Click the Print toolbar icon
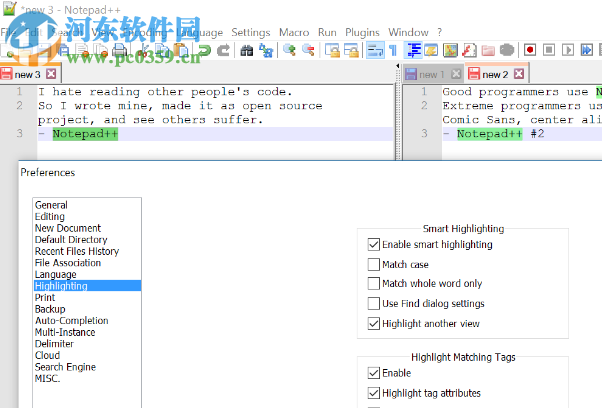This screenshot has width=602, height=408. pyautogui.click(x=121, y=50)
